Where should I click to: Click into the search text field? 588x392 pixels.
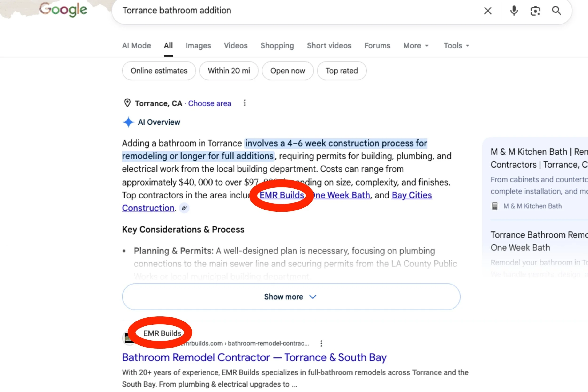298,11
